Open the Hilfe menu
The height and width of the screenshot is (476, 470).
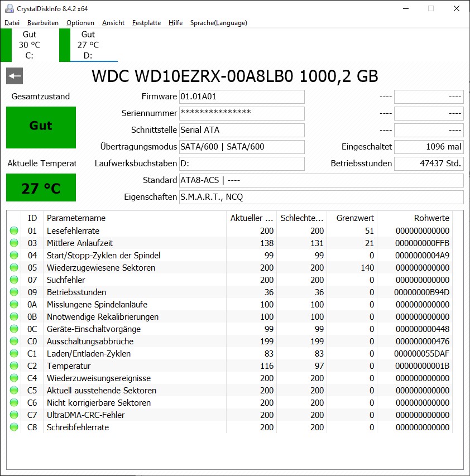pos(175,23)
